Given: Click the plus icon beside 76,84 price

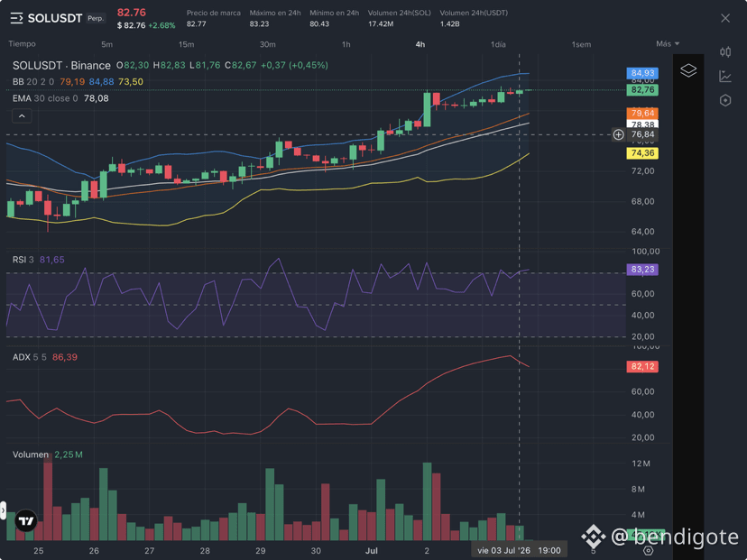Looking at the screenshot, I should (x=618, y=134).
